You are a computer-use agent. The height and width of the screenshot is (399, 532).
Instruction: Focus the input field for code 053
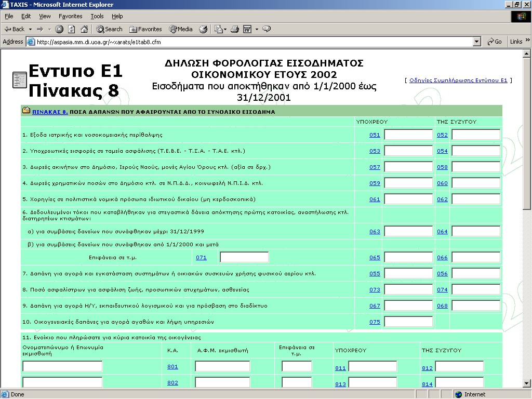(408, 151)
